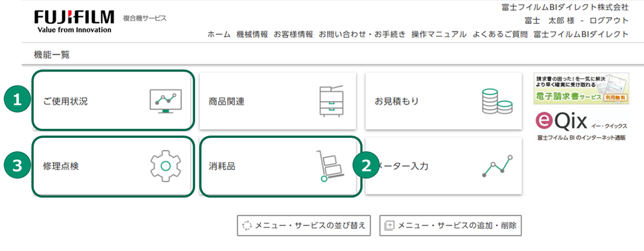644x251 pixels.
Task: Click 富士フイルムBIダイレクト in the navigation bar
Action: [581, 34]
